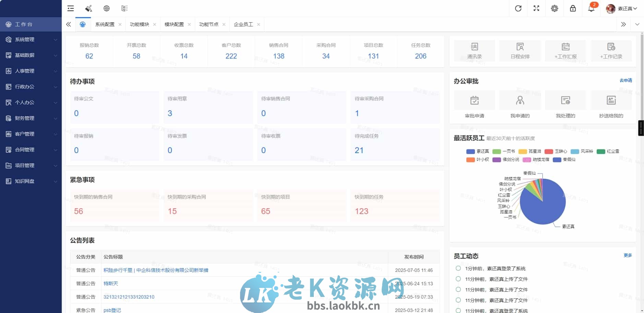
Task: Close the 模块配置 tab
Action: [190, 24]
